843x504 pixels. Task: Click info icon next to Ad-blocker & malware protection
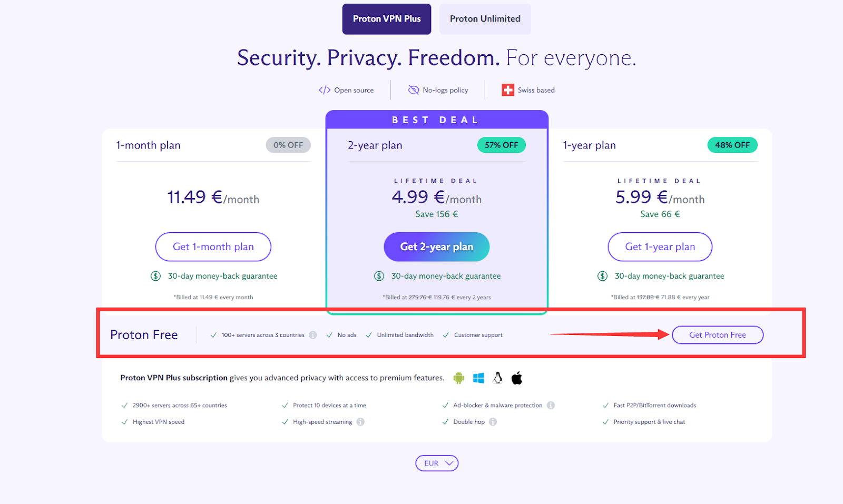click(x=551, y=406)
